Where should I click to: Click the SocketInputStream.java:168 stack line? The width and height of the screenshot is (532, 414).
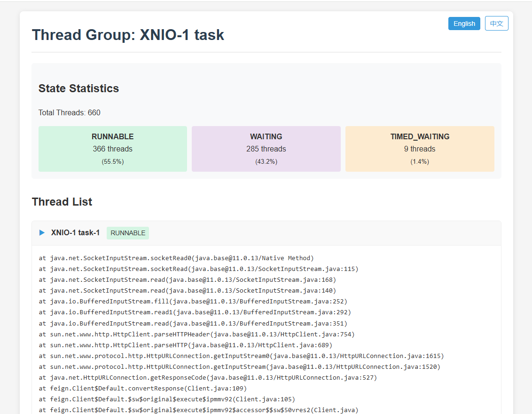click(188, 280)
